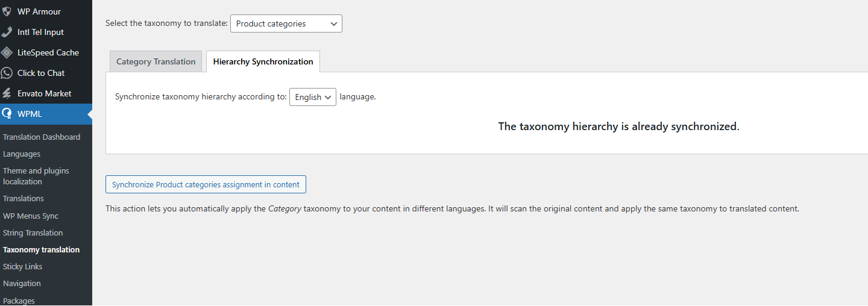The height and width of the screenshot is (306, 868).
Task: Click the Click to Chat WhatsApp icon
Action: point(7,73)
